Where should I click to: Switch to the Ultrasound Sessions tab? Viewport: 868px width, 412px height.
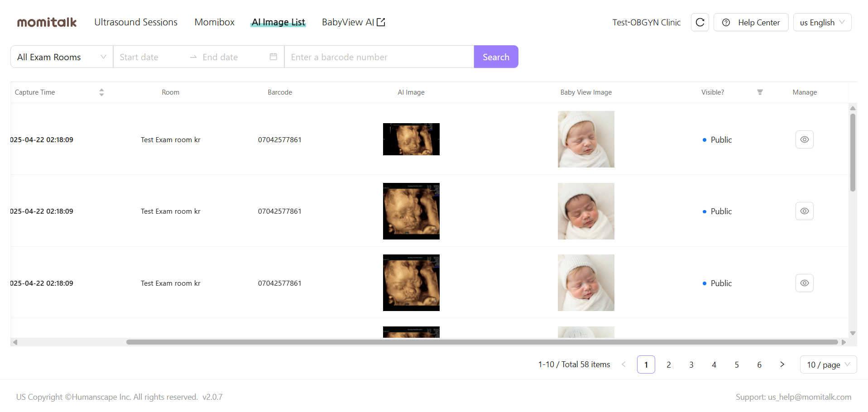(x=135, y=22)
